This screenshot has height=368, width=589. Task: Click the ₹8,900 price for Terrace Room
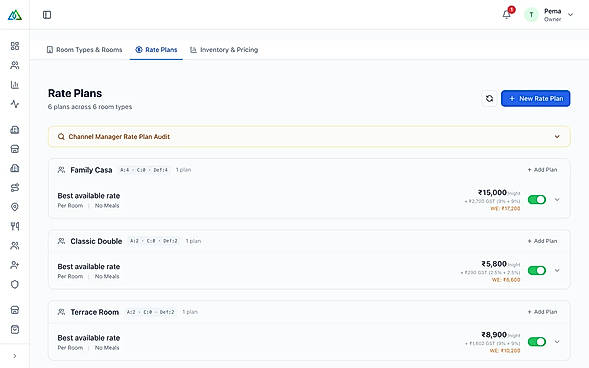pos(494,335)
